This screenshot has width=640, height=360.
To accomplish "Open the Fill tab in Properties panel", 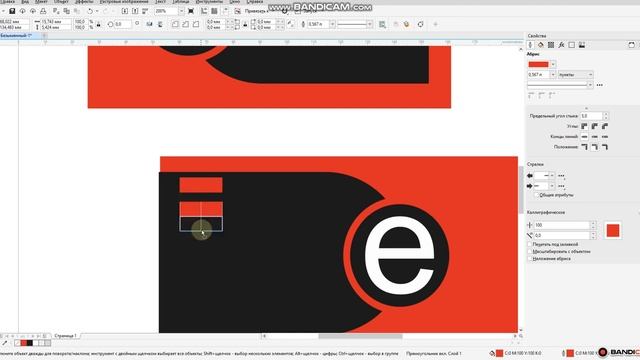I will [x=540, y=45].
